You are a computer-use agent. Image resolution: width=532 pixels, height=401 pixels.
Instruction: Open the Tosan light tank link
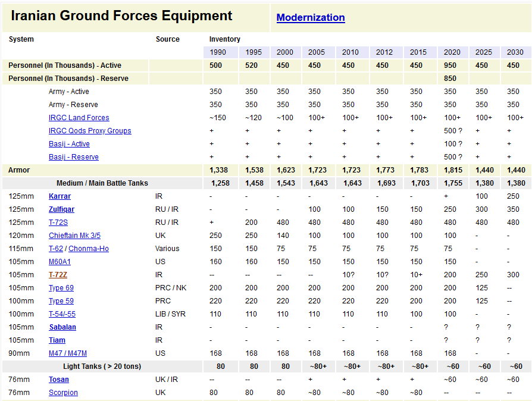point(59,380)
